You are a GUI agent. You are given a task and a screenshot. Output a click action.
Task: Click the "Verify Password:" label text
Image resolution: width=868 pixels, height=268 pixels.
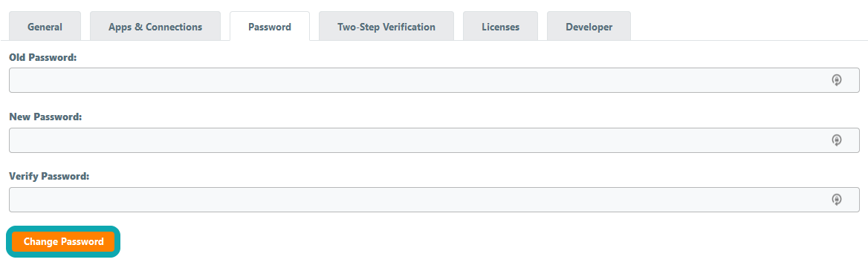tap(49, 176)
